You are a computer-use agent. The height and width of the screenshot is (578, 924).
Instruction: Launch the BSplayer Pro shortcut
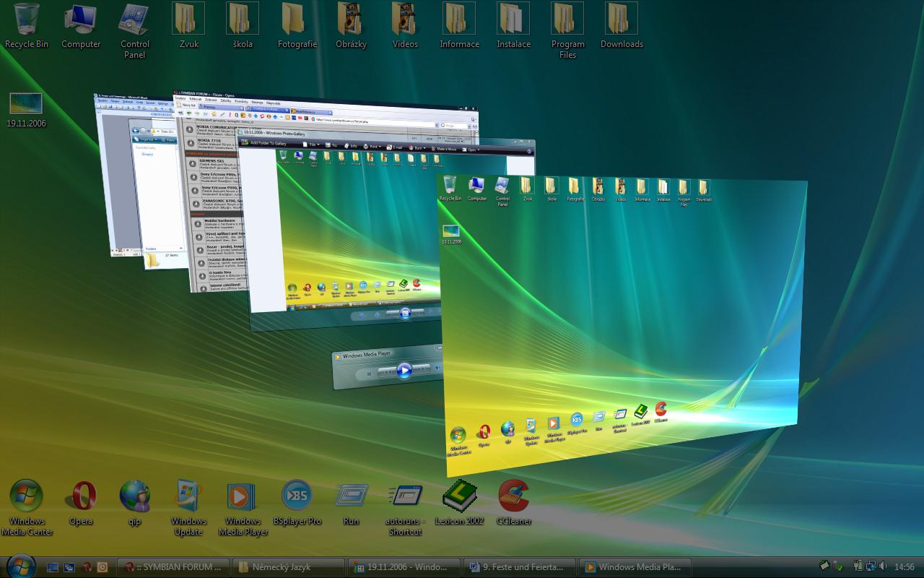tap(297, 503)
